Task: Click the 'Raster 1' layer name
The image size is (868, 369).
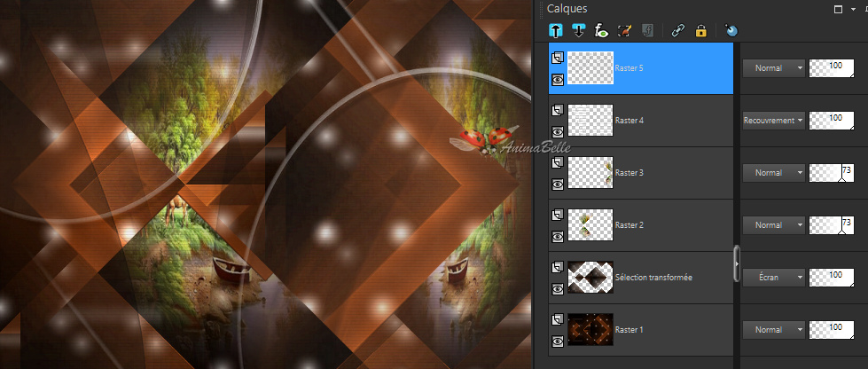Action: [x=629, y=330]
